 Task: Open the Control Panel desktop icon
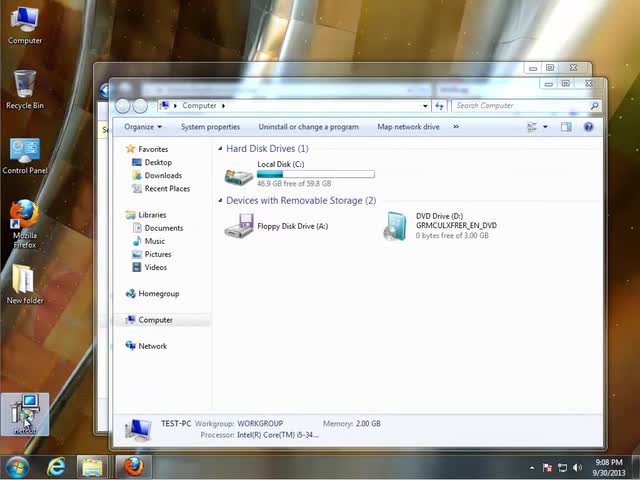(x=24, y=156)
